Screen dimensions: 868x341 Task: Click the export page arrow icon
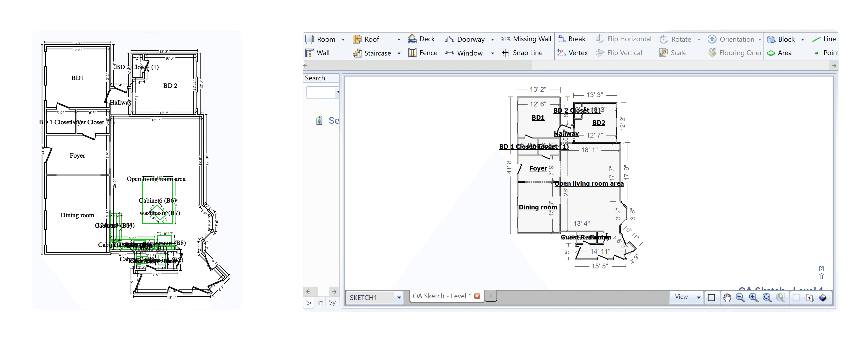click(x=809, y=298)
